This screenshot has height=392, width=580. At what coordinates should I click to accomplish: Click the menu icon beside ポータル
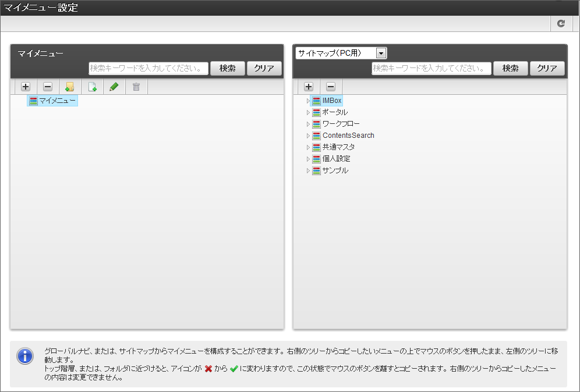click(316, 112)
